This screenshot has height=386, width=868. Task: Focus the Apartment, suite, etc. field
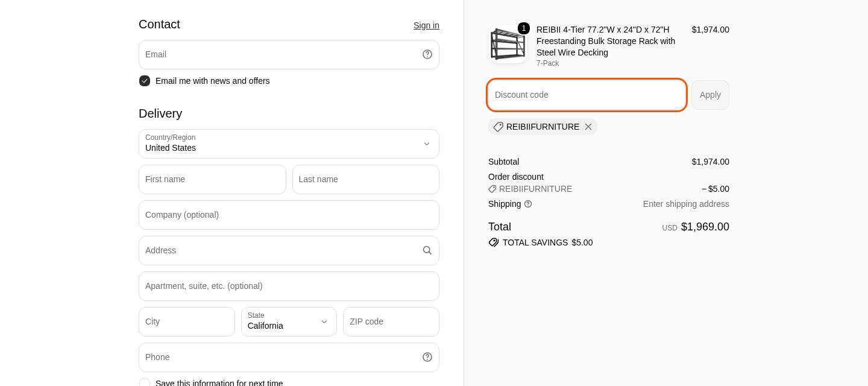coord(289,286)
